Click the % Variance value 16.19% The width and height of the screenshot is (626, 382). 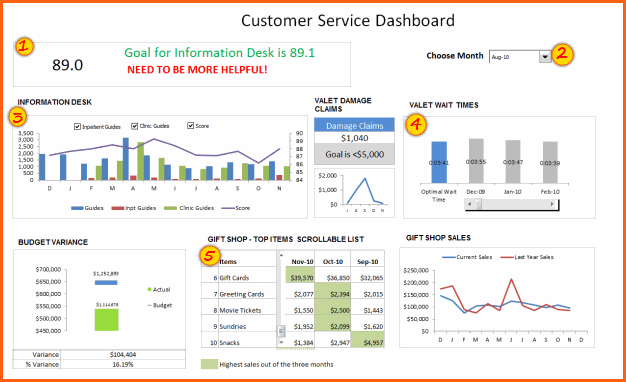(x=123, y=364)
